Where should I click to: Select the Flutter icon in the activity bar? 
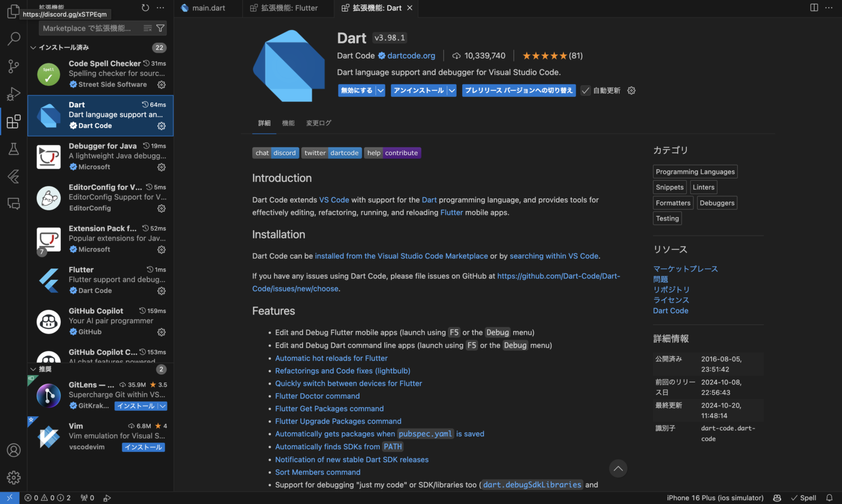pos(13,176)
